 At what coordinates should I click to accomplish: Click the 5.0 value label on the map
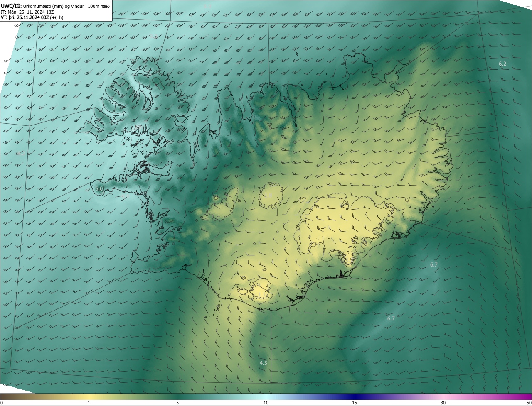point(99,189)
